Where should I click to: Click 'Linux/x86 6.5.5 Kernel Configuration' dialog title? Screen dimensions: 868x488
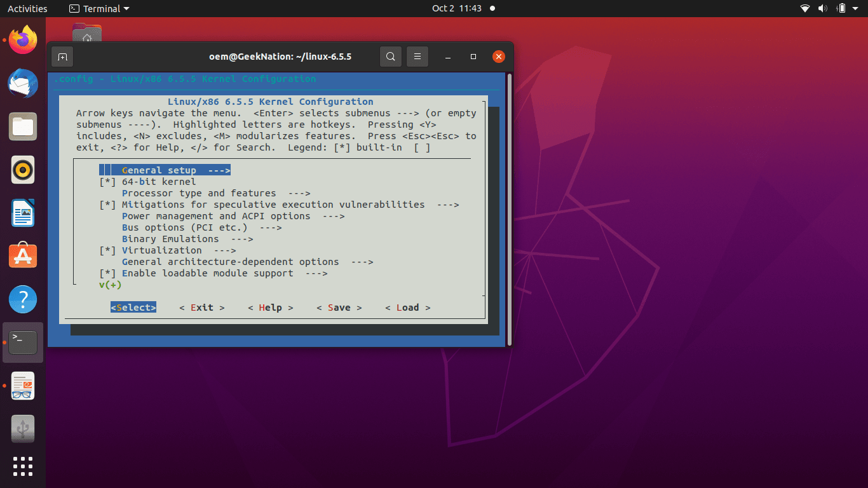click(271, 102)
